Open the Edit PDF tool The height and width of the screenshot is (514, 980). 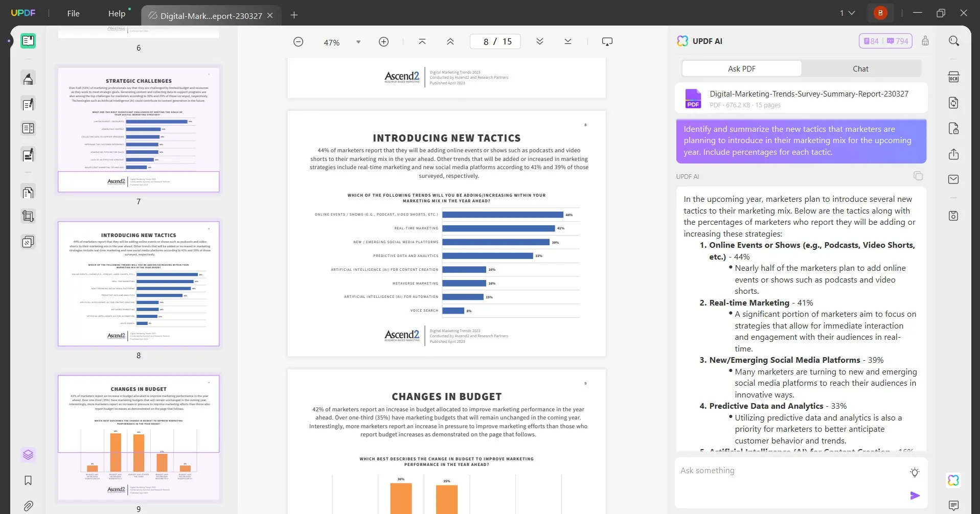coord(28,104)
